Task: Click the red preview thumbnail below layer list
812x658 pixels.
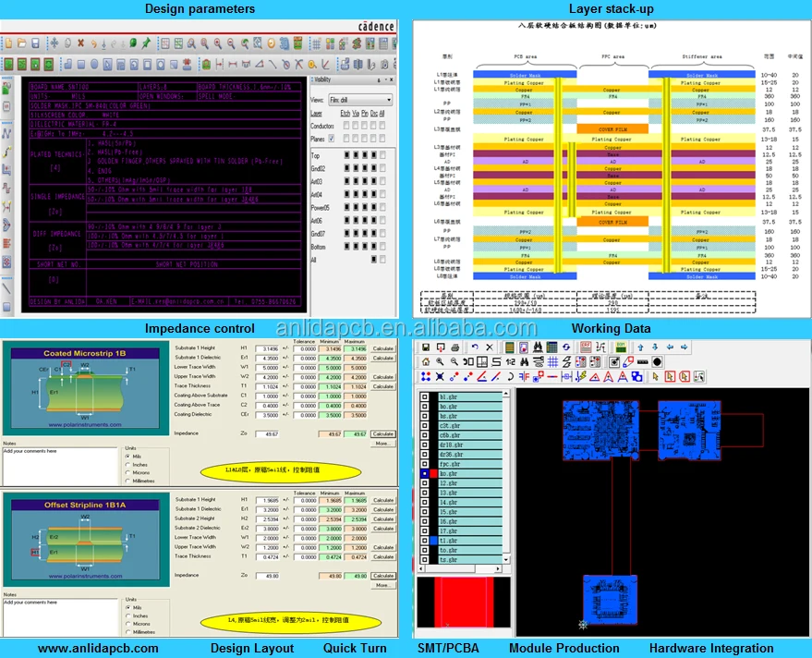Action: [x=464, y=602]
